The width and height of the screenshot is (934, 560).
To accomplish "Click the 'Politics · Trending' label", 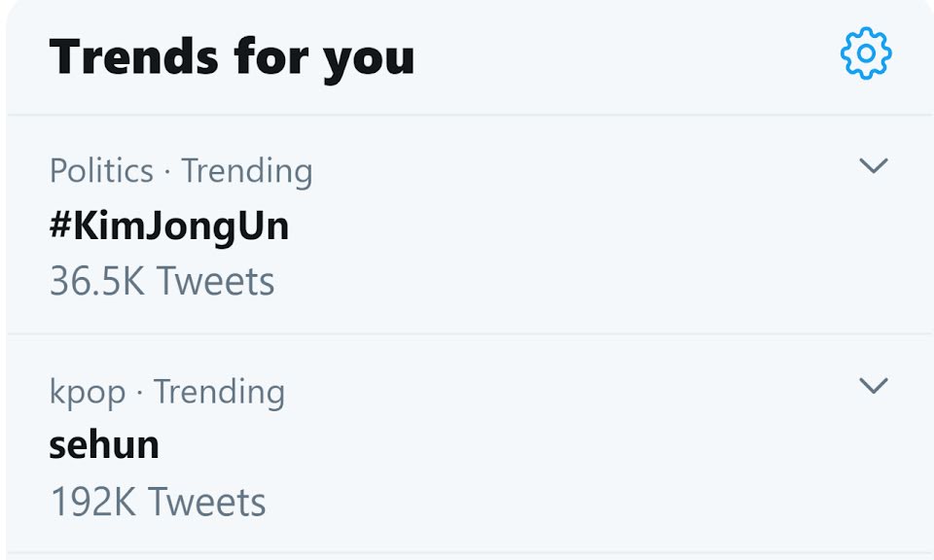I will click(x=181, y=171).
